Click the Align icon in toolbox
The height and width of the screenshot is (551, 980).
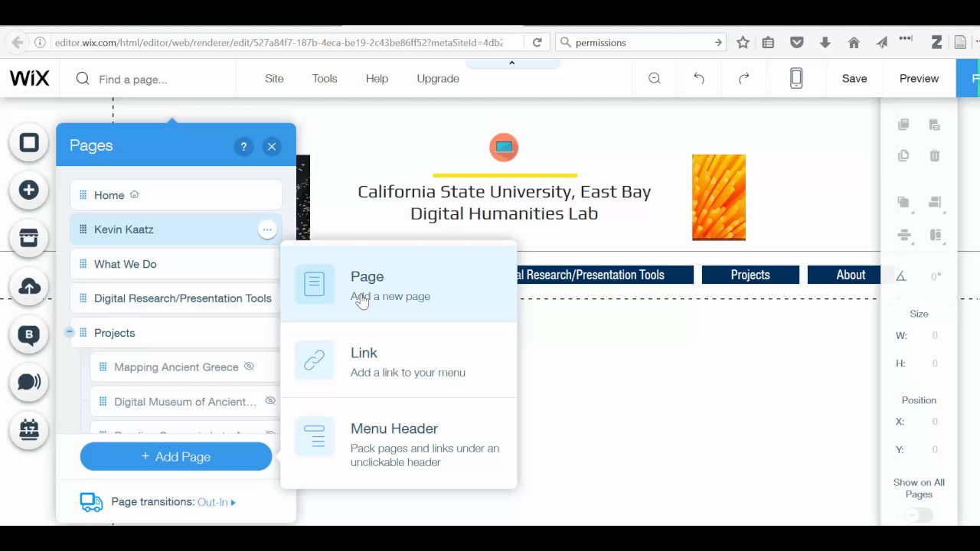tap(935, 203)
